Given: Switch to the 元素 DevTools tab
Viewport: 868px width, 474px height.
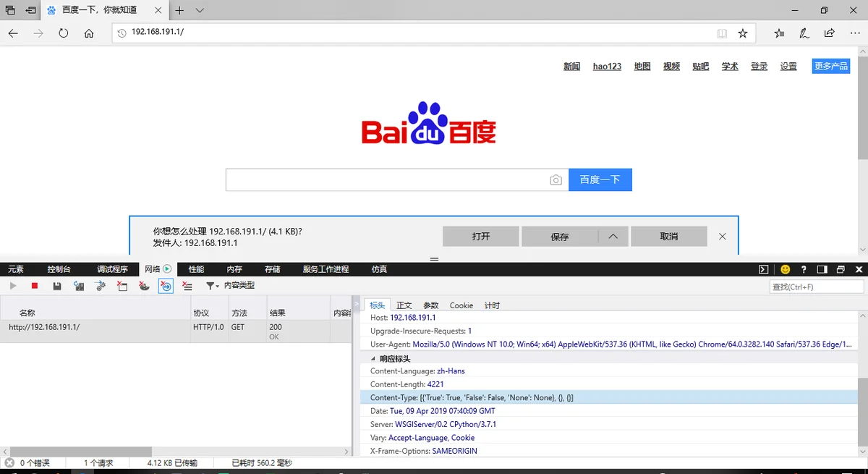Looking at the screenshot, I should 16,269.
